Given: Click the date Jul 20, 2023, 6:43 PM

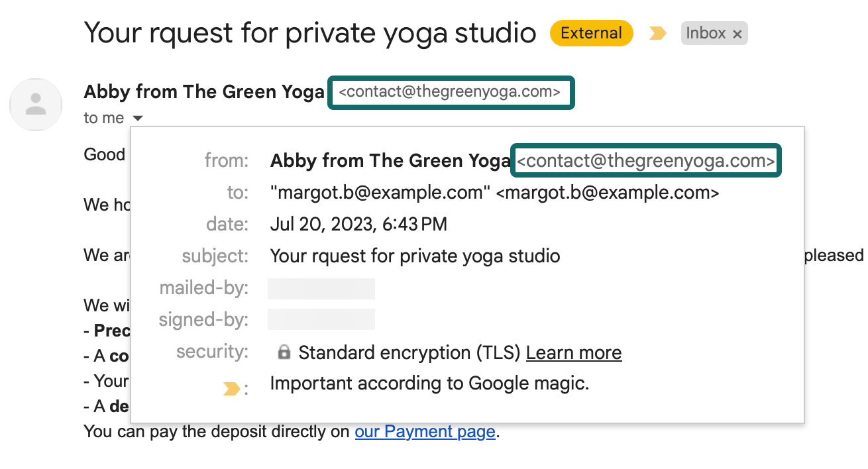Looking at the screenshot, I should tap(358, 225).
